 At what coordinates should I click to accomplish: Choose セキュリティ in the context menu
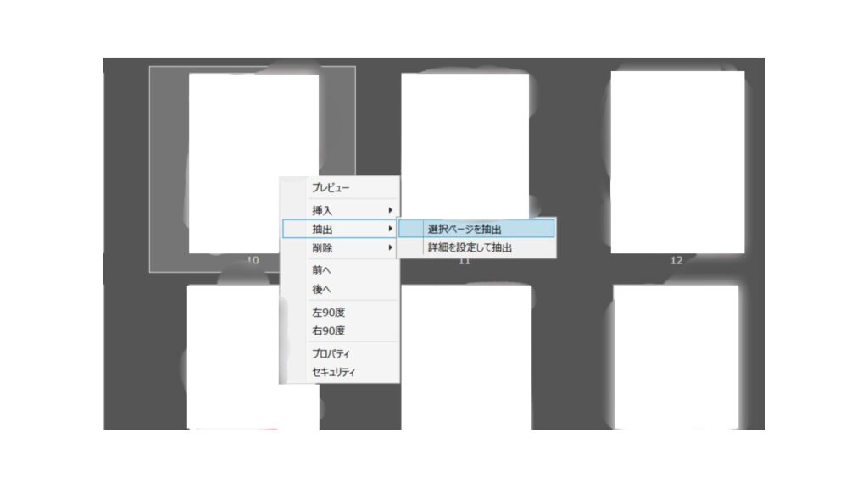tap(340, 372)
